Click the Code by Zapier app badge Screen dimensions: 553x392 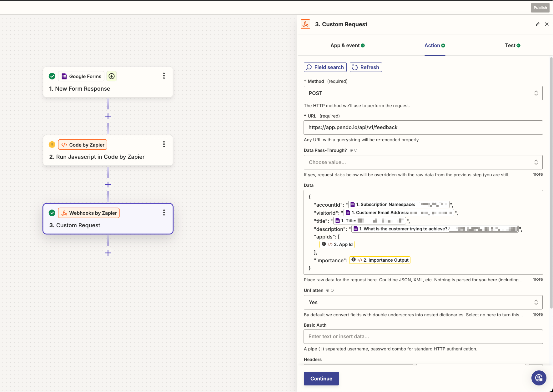(83, 145)
